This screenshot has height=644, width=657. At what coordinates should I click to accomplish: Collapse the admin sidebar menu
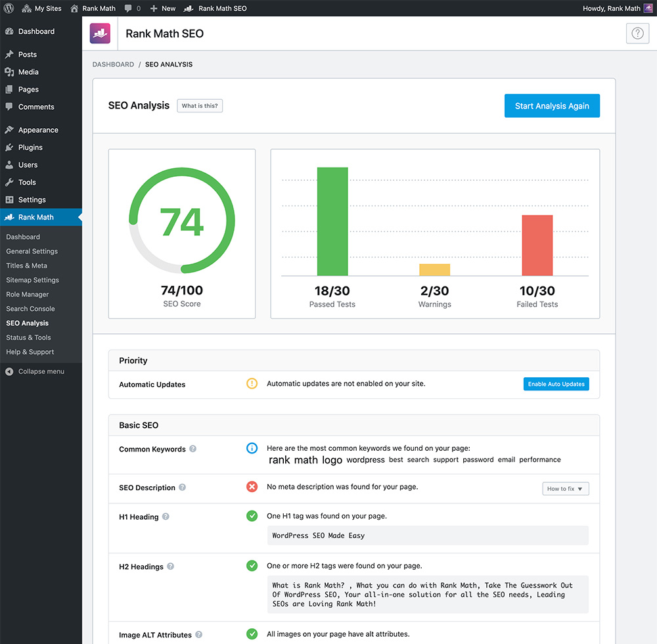coord(36,371)
